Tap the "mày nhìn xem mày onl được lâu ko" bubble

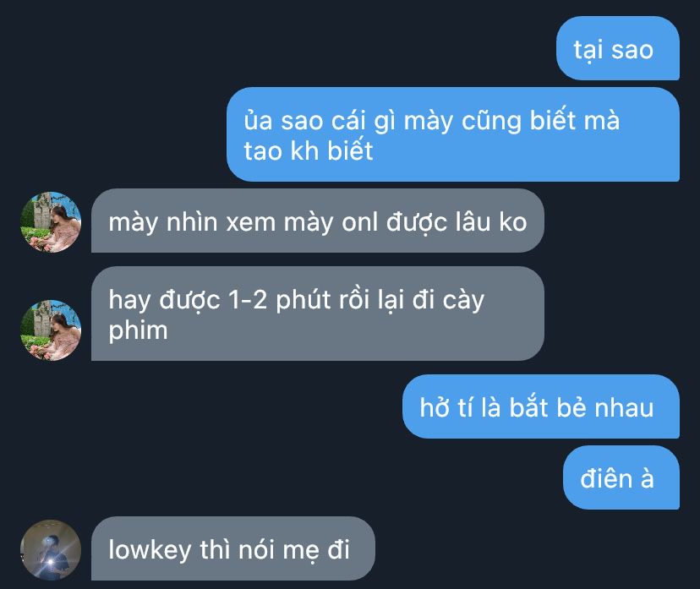pyautogui.click(x=318, y=221)
